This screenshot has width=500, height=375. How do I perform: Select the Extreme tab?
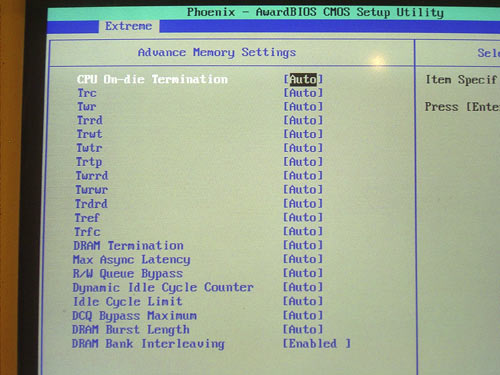pyautogui.click(x=129, y=26)
